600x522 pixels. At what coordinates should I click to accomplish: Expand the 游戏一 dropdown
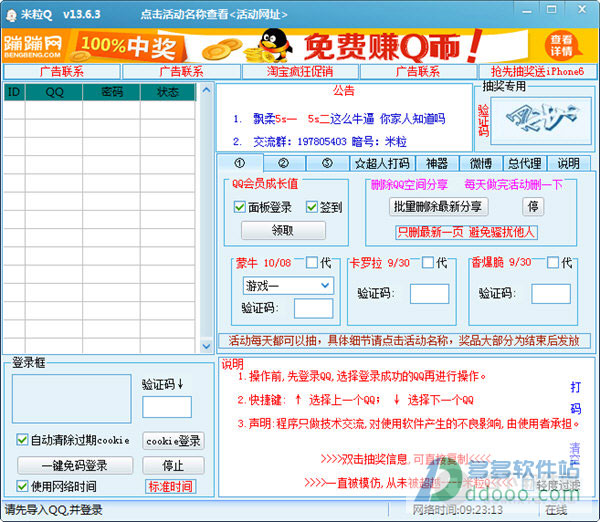325,285
